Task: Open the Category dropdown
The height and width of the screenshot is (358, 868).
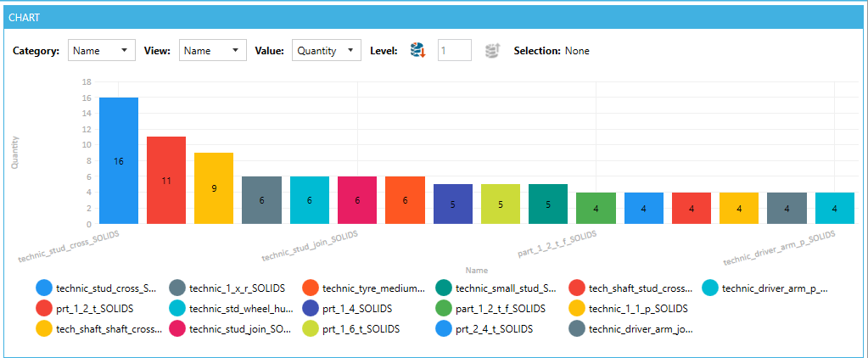Action: (101, 51)
